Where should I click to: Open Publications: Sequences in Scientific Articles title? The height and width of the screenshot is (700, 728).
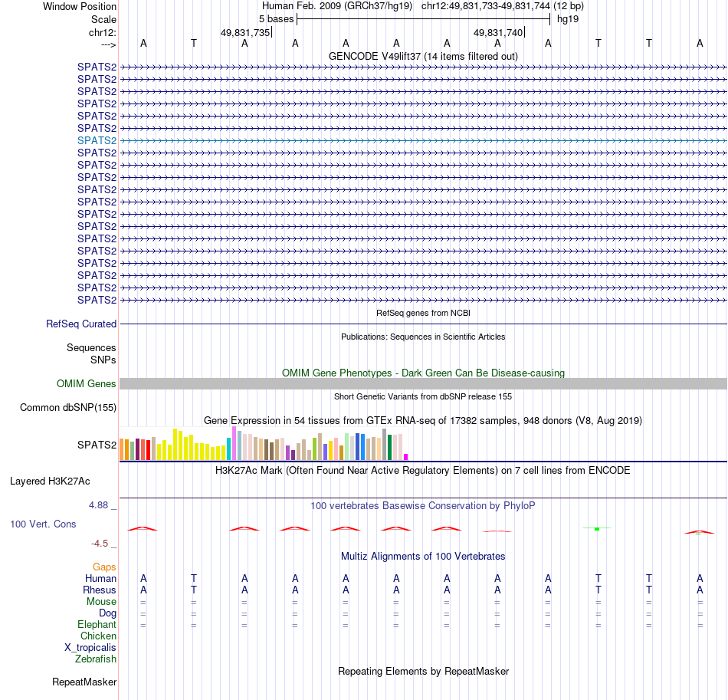click(423, 337)
